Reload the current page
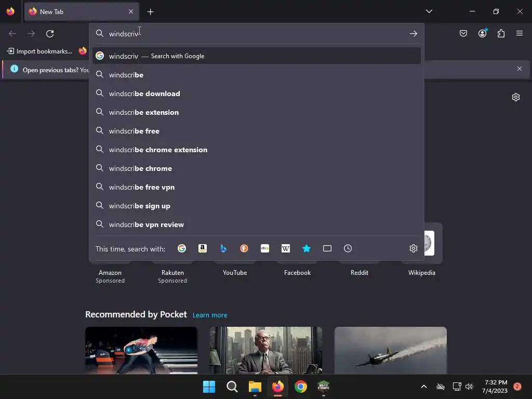This screenshot has height=399, width=532. [50, 34]
